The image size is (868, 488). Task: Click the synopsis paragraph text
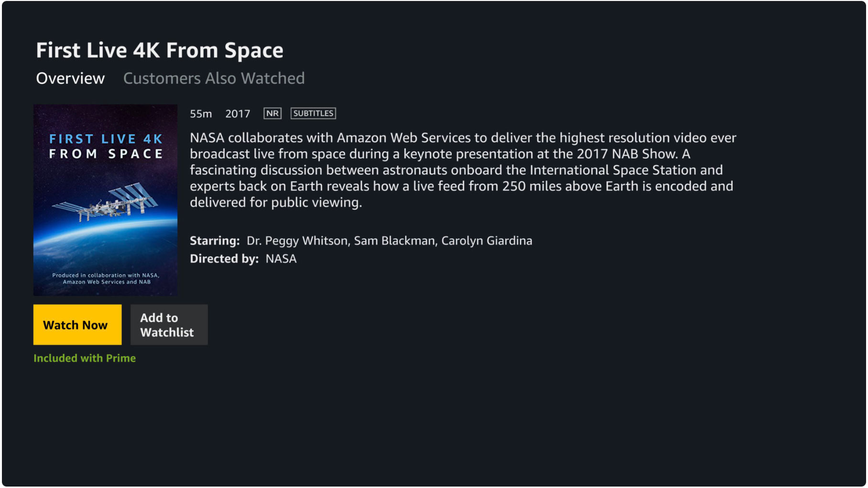point(463,170)
